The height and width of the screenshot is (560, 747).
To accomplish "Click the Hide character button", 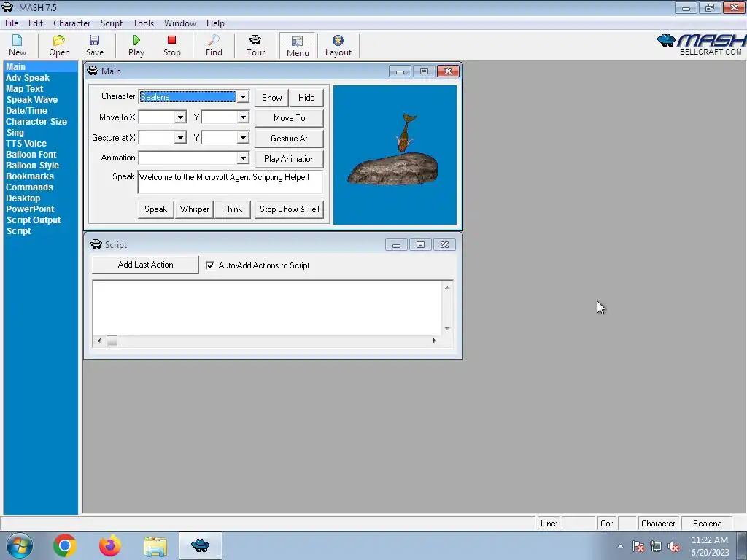I will 306,98.
